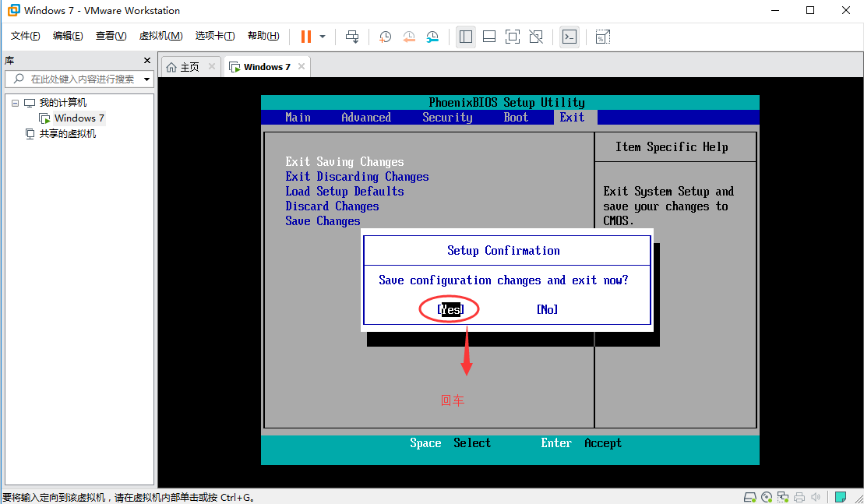Revert to snapshot using orange arrow icon
This screenshot has width=864, height=504.
409,37
